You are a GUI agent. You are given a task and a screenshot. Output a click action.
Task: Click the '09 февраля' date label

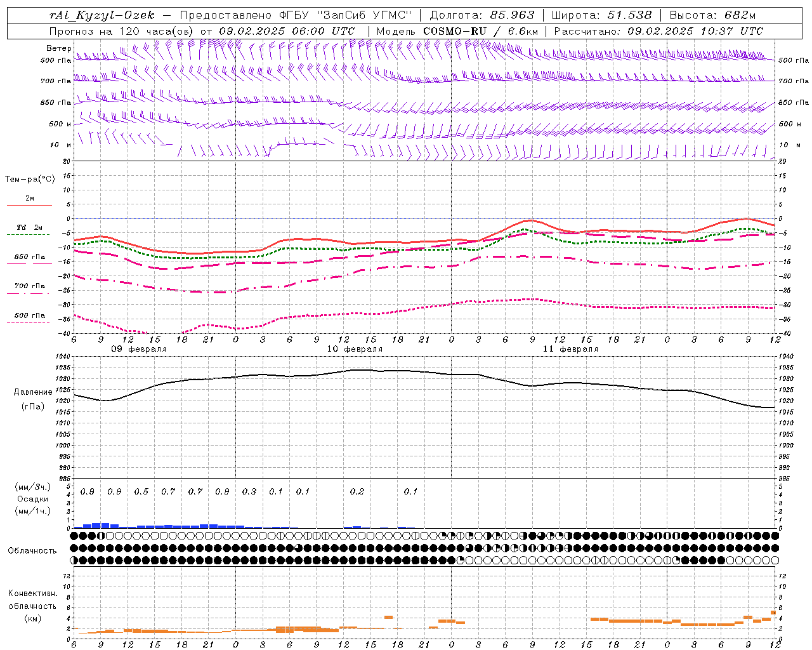139,349
